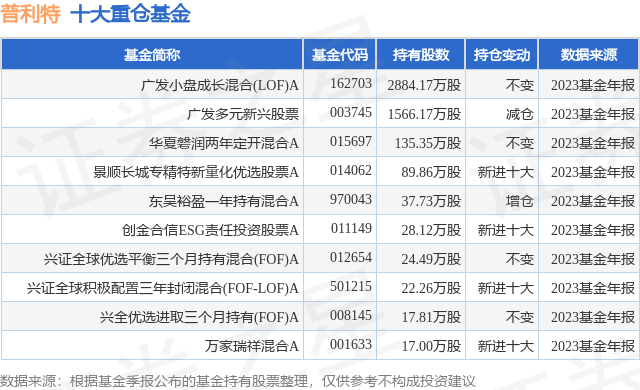Click shares value 22.26万股
This screenshot has height=390, width=640.
(431, 288)
